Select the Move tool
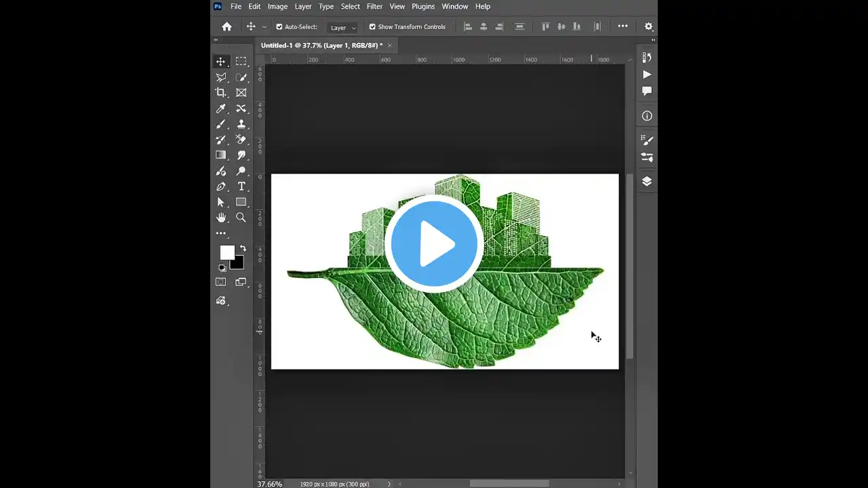Screen dimensions: 868x488 click(220, 61)
